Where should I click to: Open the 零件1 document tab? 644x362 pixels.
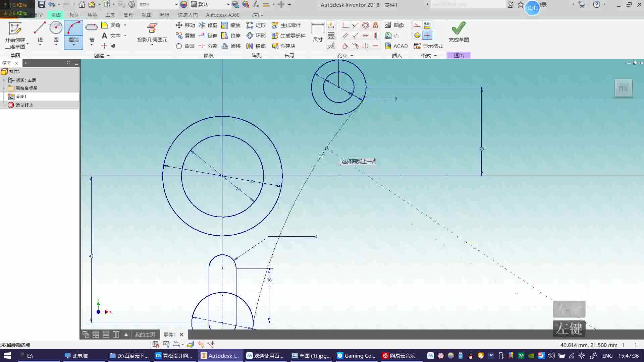(169, 335)
